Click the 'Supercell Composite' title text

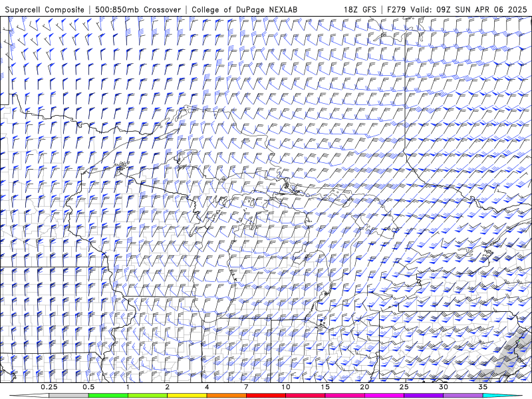(x=45, y=9)
